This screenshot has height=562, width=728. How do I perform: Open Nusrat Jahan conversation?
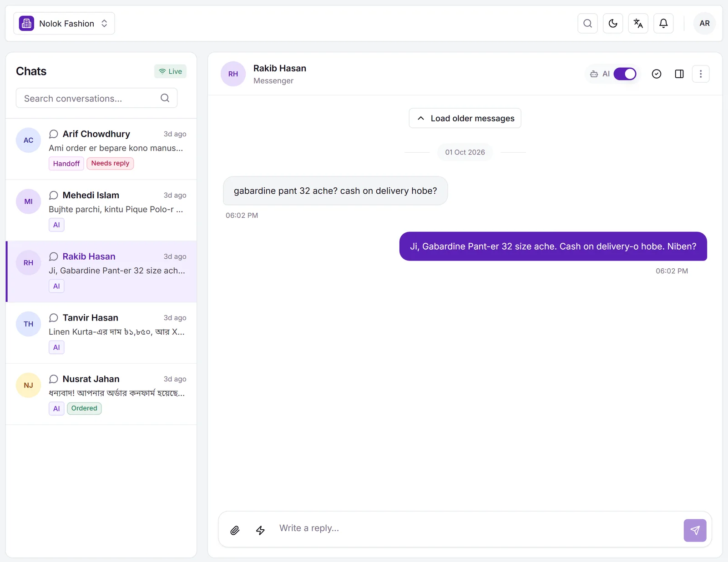pyautogui.click(x=101, y=394)
